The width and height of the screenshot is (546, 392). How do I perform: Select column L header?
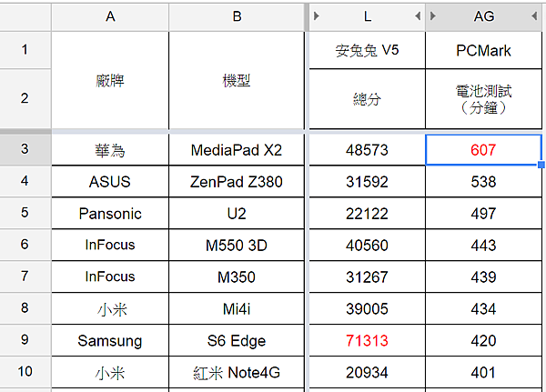coord(367,16)
